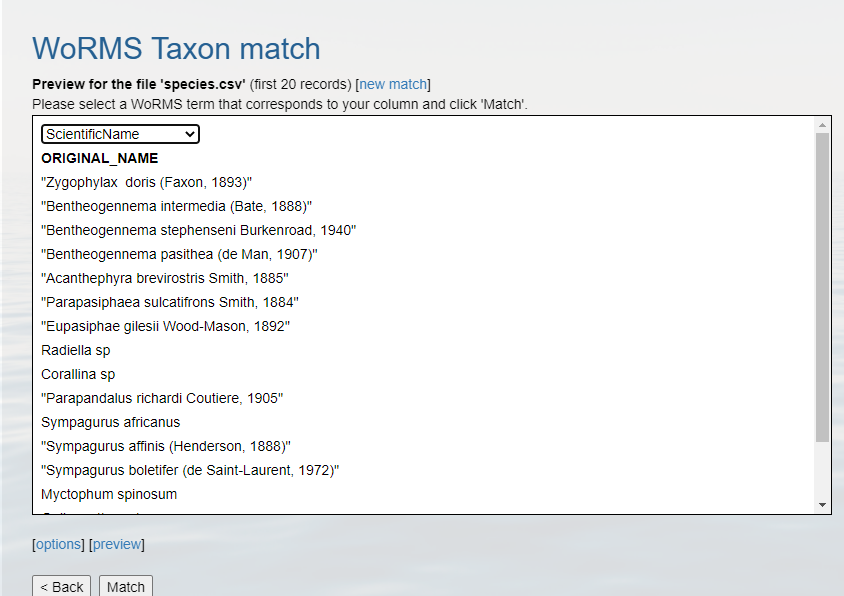This screenshot has width=844, height=596.
Task: Click the 'new match' link
Action: click(x=393, y=85)
